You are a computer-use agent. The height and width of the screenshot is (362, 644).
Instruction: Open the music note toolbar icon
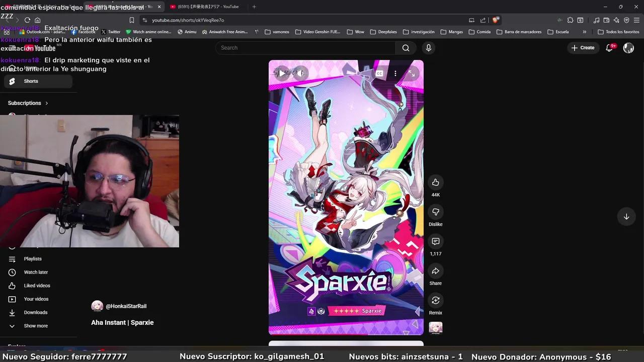[x=596, y=20]
